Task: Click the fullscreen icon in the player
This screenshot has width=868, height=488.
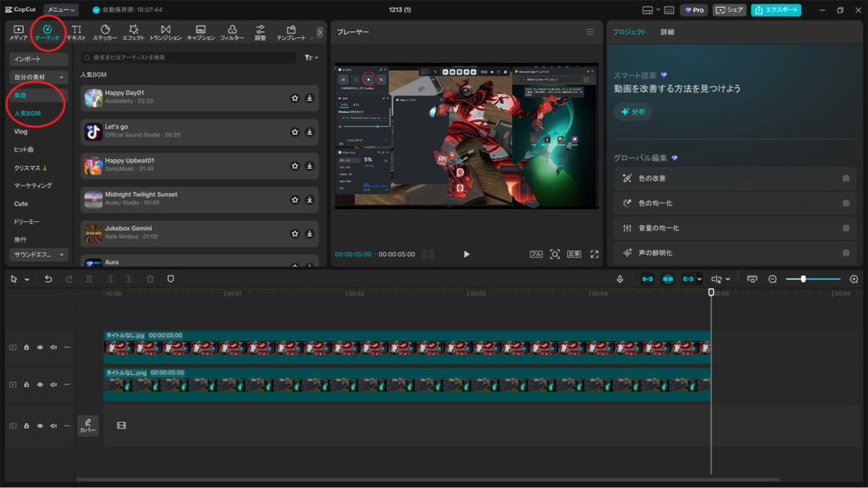Action: pos(594,253)
